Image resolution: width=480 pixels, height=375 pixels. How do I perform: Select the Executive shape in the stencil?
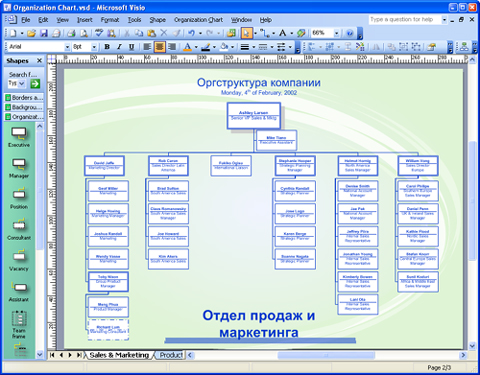[x=19, y=137]
